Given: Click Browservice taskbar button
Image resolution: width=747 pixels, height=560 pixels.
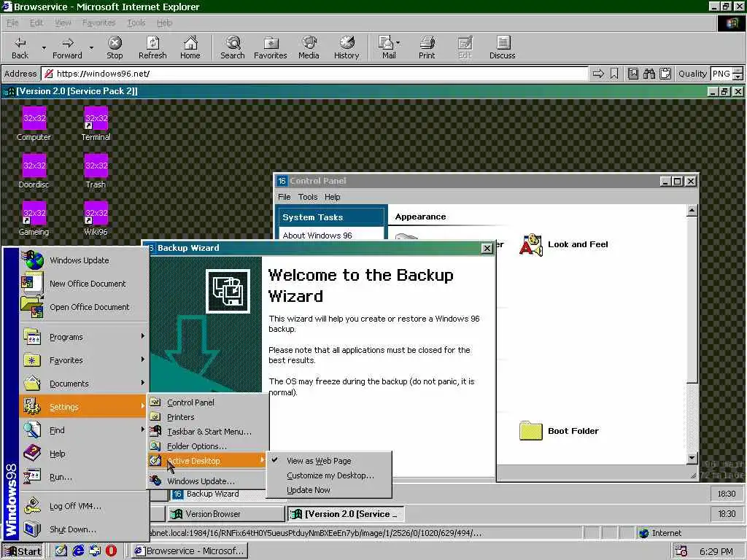Looking at the screenshot, I should click(190, 551).
